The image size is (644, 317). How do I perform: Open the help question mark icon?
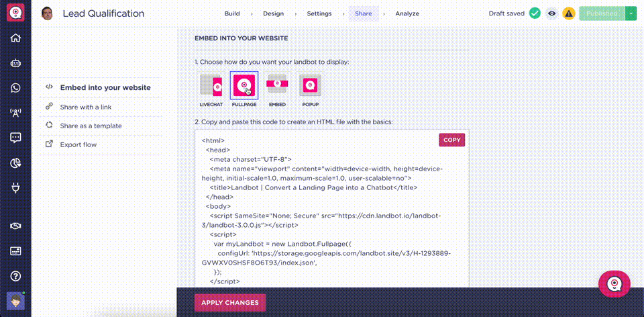[x=15, y=276]
